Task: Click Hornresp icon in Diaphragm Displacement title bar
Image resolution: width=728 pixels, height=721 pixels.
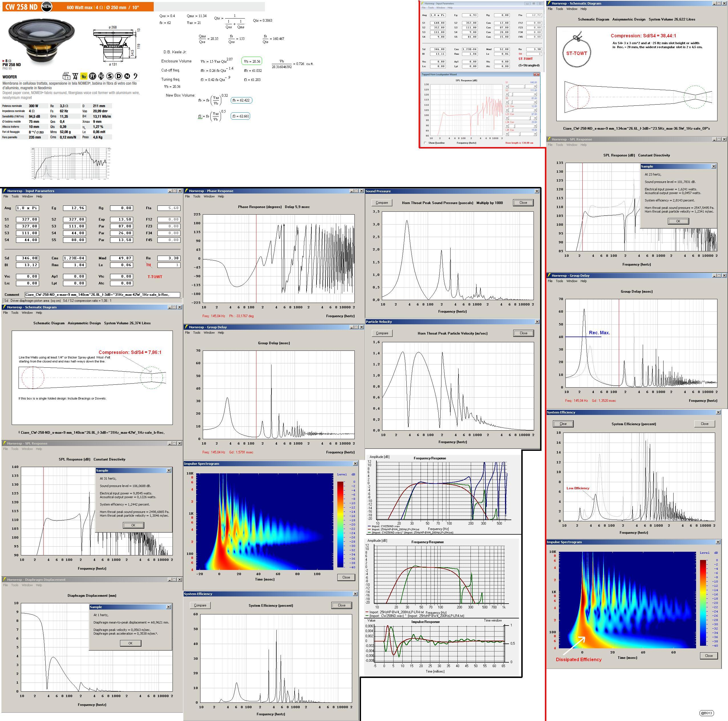Action: (4, 580)
